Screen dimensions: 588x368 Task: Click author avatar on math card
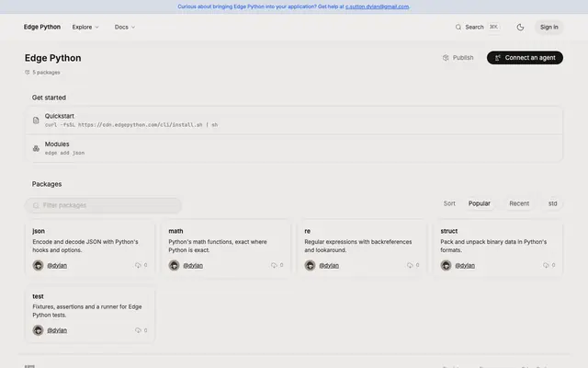pos(174,266)
